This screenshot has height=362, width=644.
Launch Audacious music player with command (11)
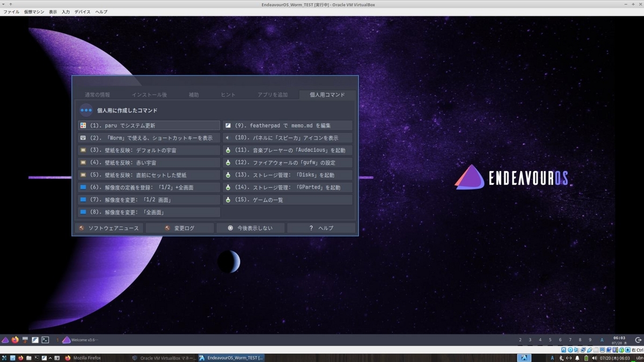[288, 150]
